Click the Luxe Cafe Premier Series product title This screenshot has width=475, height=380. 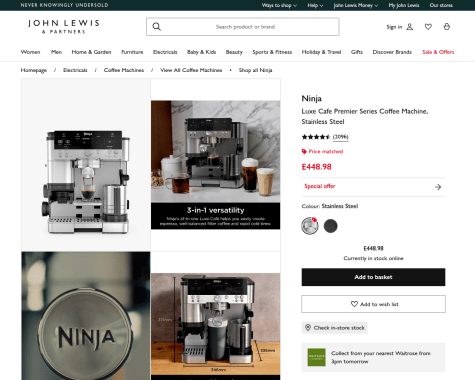click(365, 116)
